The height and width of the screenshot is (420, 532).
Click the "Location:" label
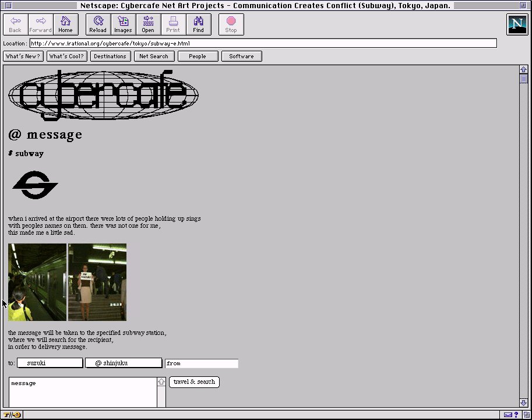pyautogui.click(x=15, y=44)
